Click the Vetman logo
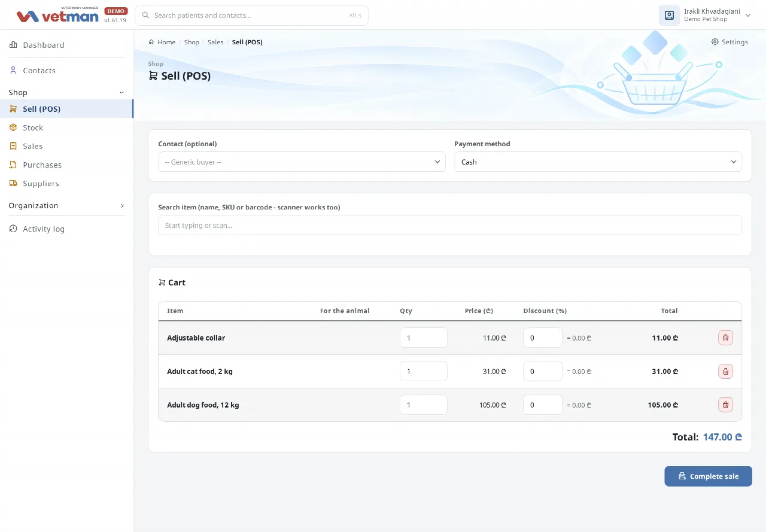The image size is (766, 532). pyautogui.click(x=57, y=15)
